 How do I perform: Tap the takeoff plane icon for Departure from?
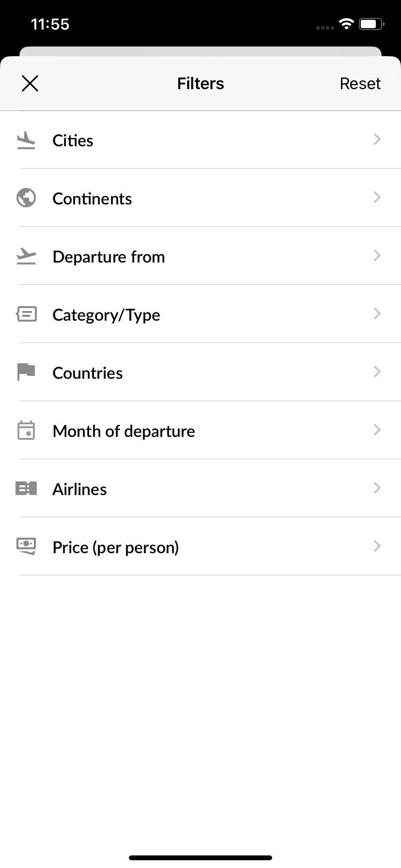pyautogui.click(x=26, y=256)
